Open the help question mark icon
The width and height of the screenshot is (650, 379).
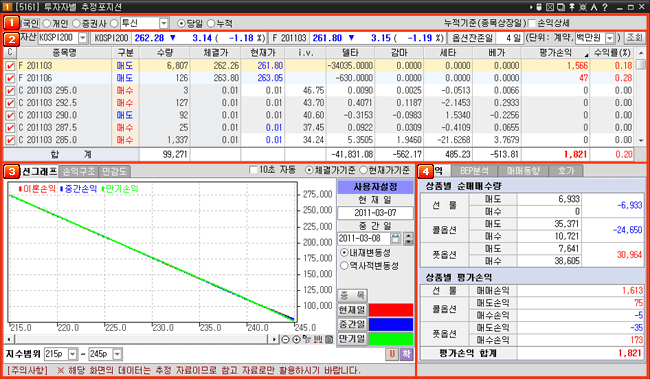pyautogui.click(x=605, y=7)
